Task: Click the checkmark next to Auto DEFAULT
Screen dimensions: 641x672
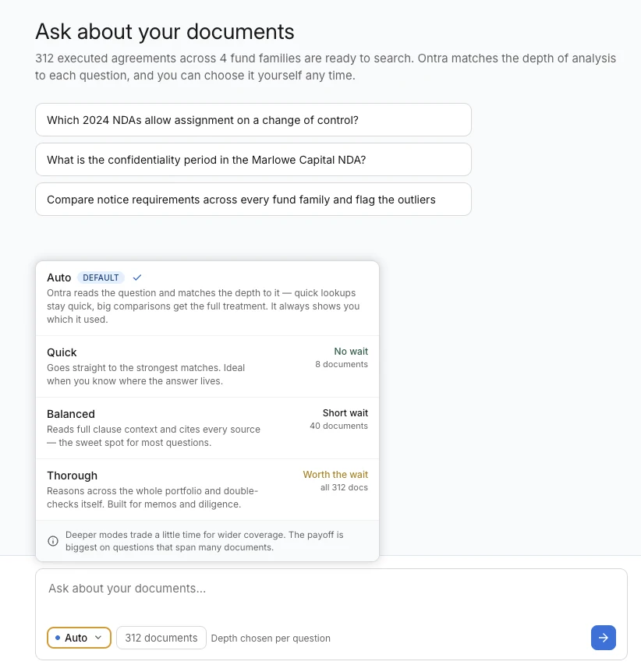Action: (x=136, y=278)
